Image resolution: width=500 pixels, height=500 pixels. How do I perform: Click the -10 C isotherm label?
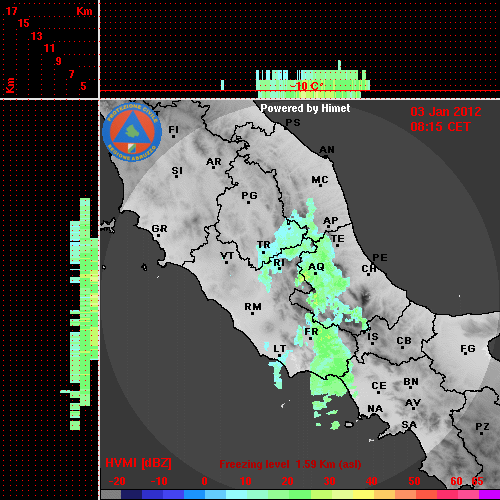pyautogui.click(x=306, y=86)
